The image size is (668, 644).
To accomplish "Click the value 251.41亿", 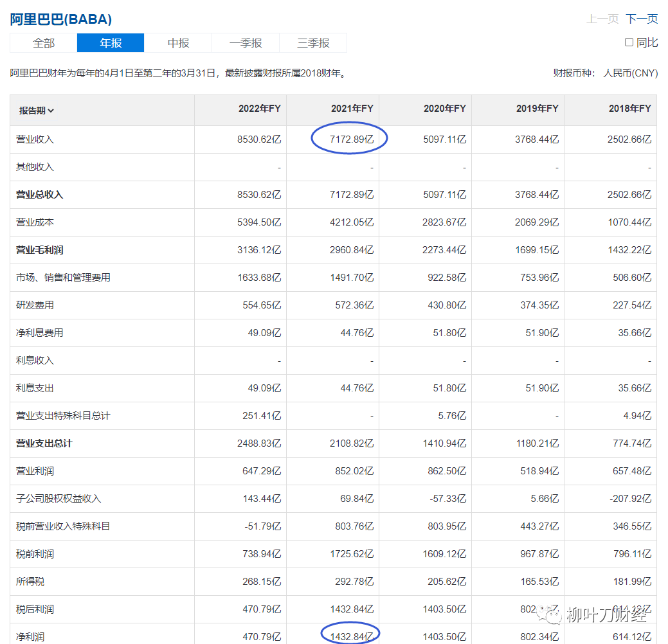I will [x=262, y=416].
